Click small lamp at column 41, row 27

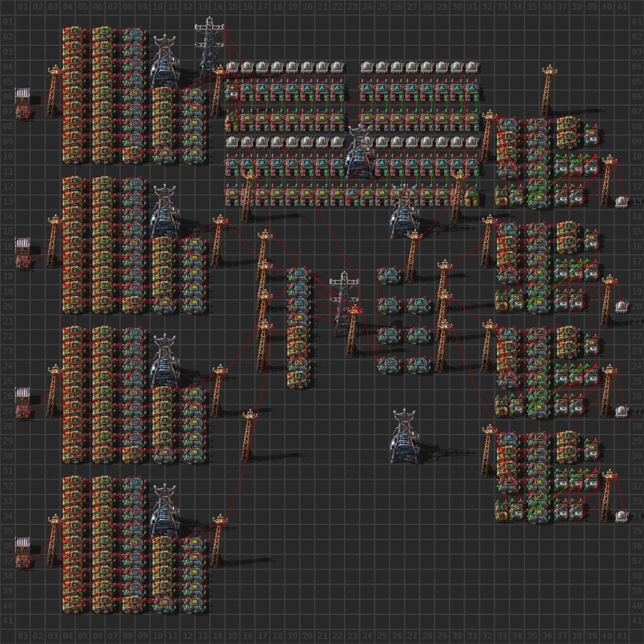pos(621,411)
